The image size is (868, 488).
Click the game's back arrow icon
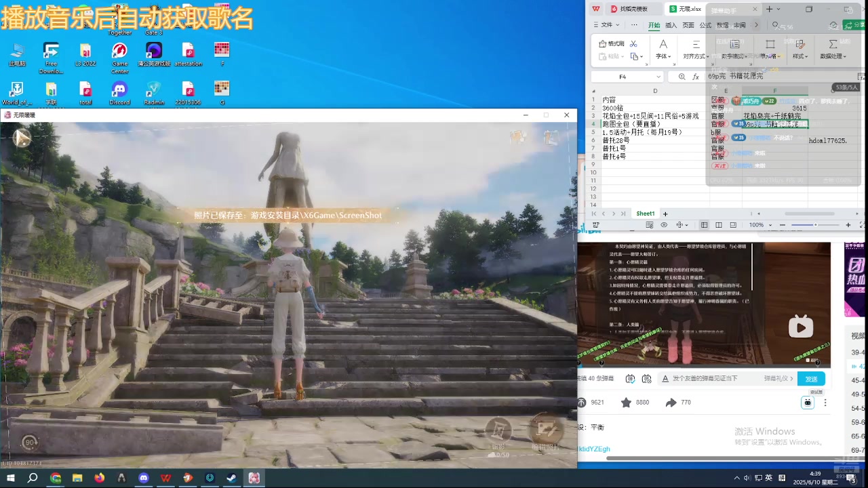[22, 138]
